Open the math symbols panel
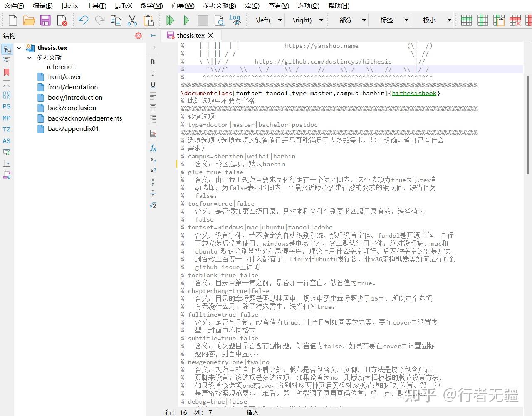This screenshot has width=532, height=416. point(6,83)
